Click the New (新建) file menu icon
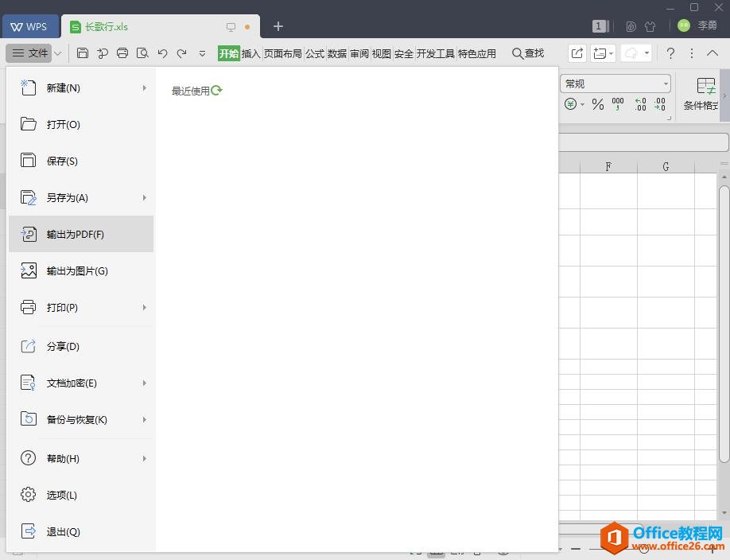This screenshot has height=560, width=730. coord(28,87)
